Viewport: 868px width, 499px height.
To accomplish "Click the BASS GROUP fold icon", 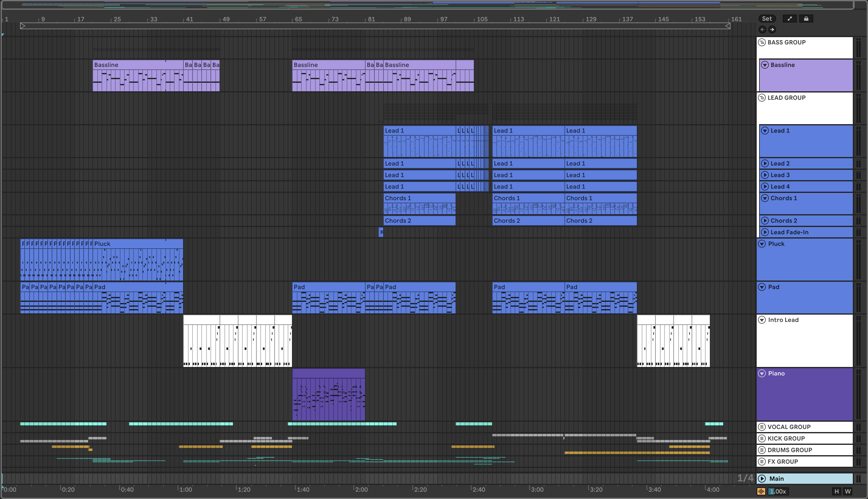I will [762, 43].
